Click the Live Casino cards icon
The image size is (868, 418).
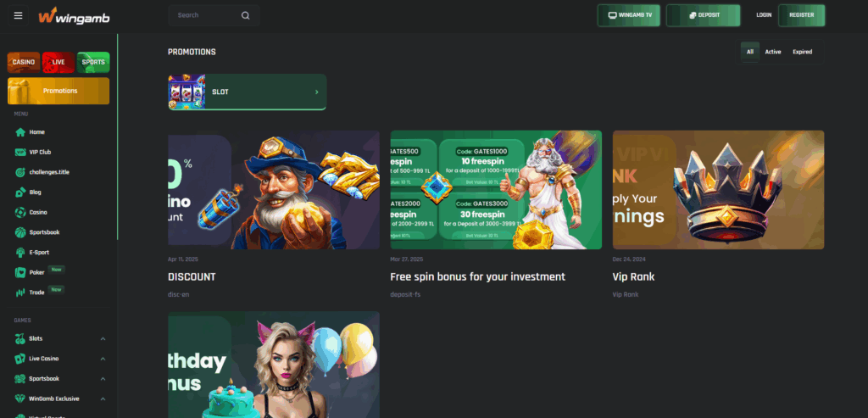(x=20, y=359)
